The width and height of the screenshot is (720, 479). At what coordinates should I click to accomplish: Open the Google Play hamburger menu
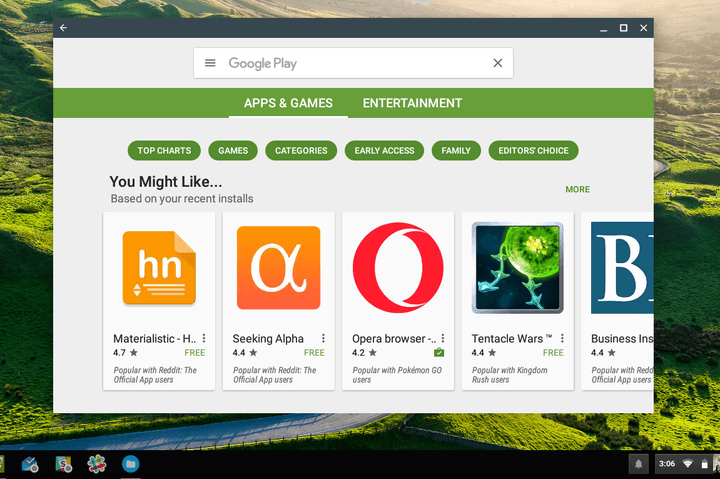click(210, 63)
